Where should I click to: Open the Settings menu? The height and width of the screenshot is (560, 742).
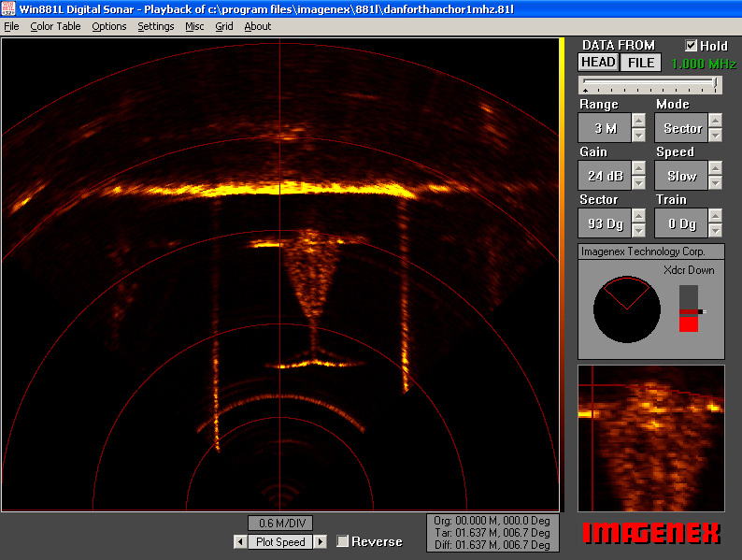[x=156, y=26]
